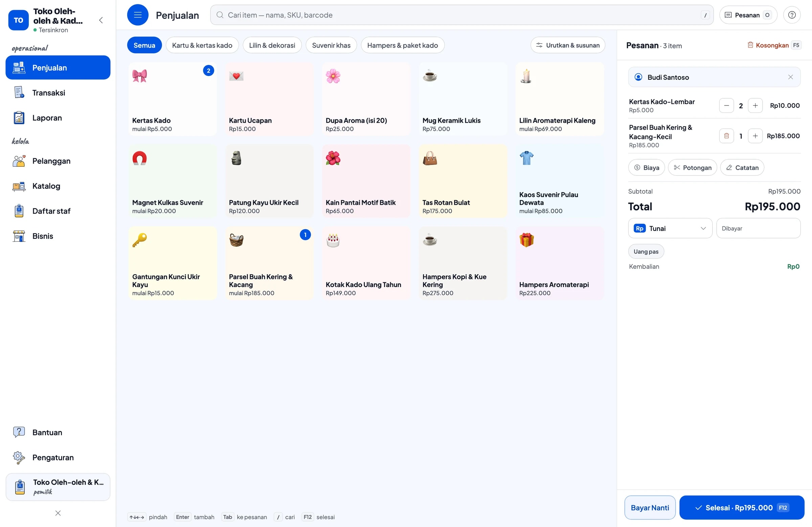Add Mug Keramik Lukis product card
The height and width of the screenshot is (527, 812).
point(463,99)
